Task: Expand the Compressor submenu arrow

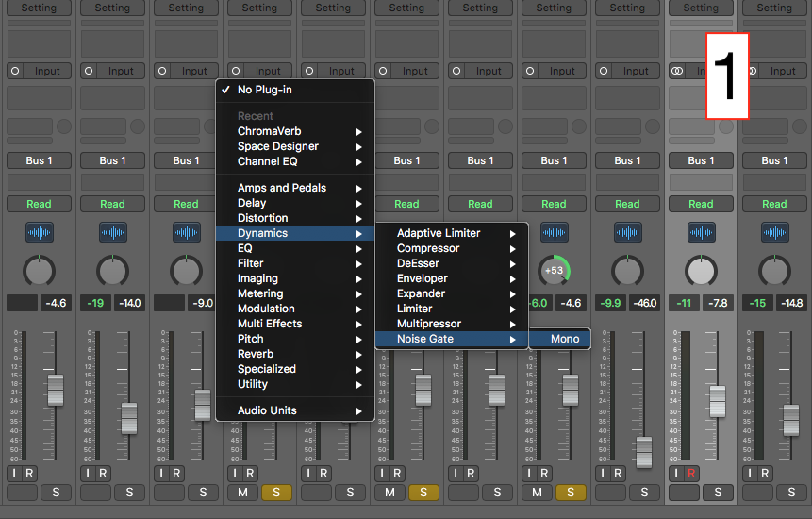Action: [x=512, y=248]
